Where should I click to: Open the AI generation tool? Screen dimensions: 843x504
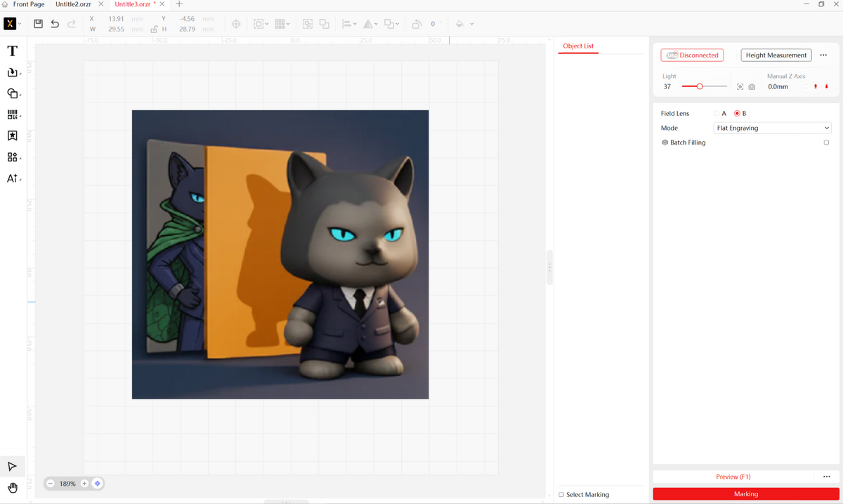pyautogui.click(x=12, y=178)
